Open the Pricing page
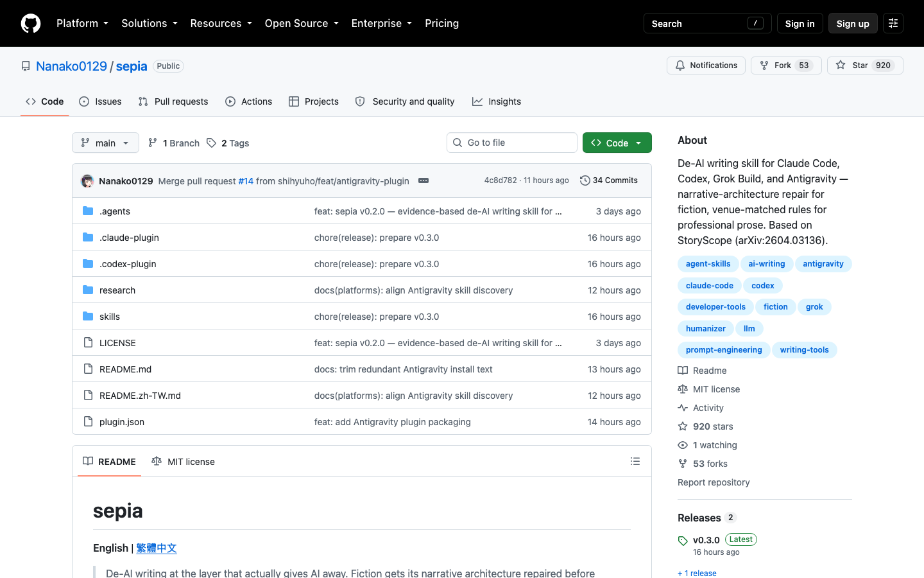The width and height of the screenshot is (924, 578). pos(441,23)
